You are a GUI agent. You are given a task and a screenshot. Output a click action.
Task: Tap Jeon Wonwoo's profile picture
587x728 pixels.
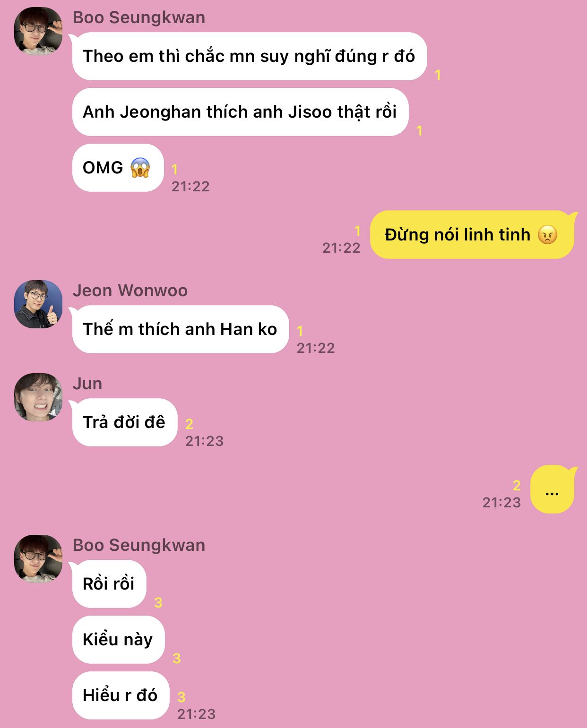pos(38,304)
